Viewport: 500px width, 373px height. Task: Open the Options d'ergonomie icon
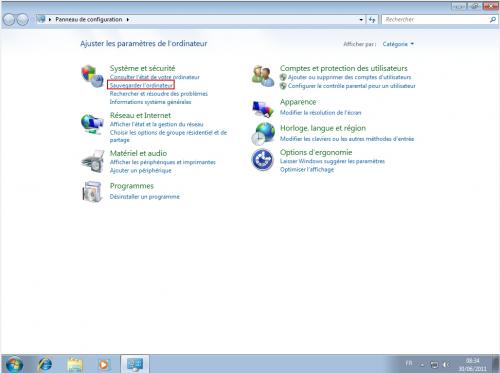tap(262, 160)
